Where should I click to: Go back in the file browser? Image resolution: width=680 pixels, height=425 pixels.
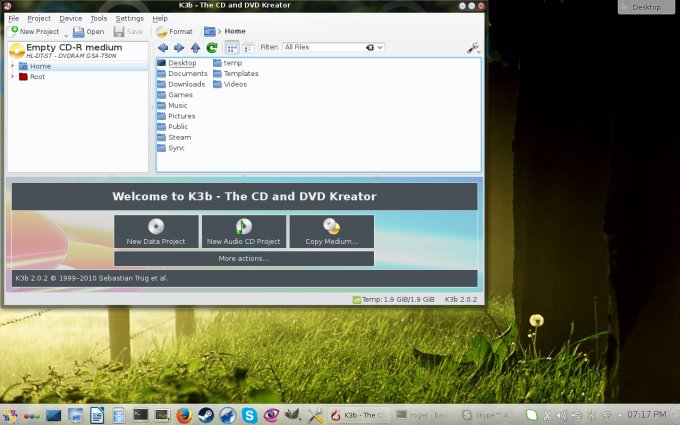point(163,47)
